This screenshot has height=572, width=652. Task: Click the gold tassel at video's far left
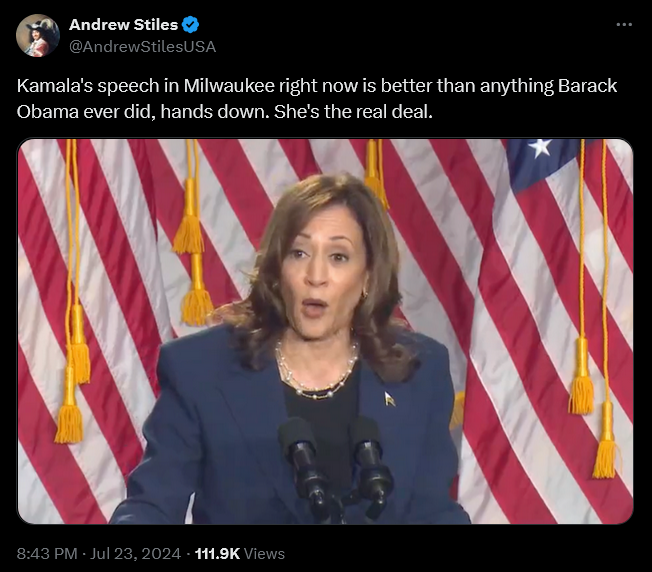pos(69,422)
